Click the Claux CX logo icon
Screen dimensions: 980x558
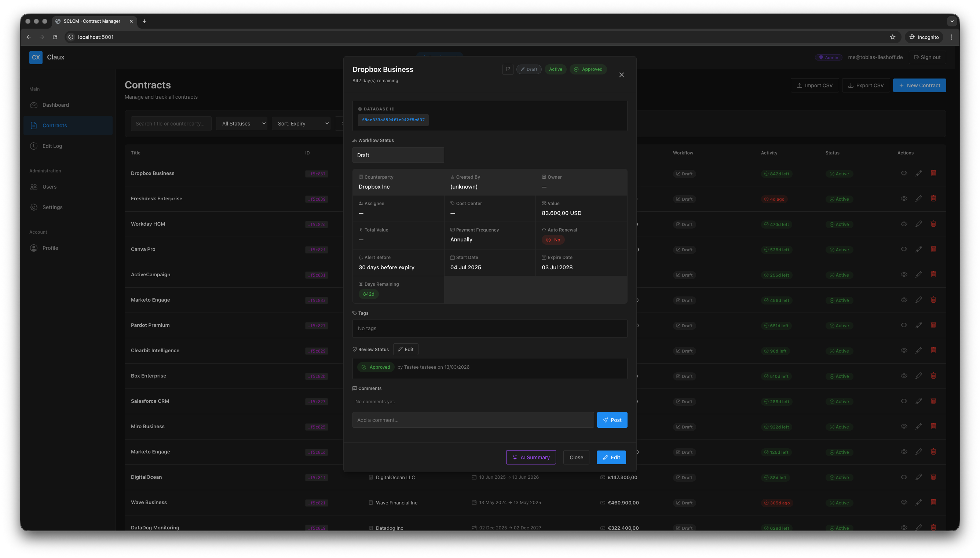(36, 57)
